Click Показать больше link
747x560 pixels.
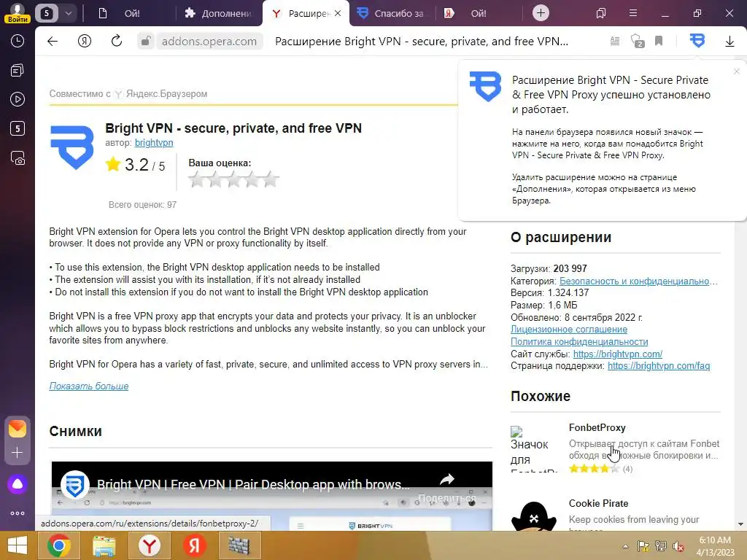[x=88, y=386]
